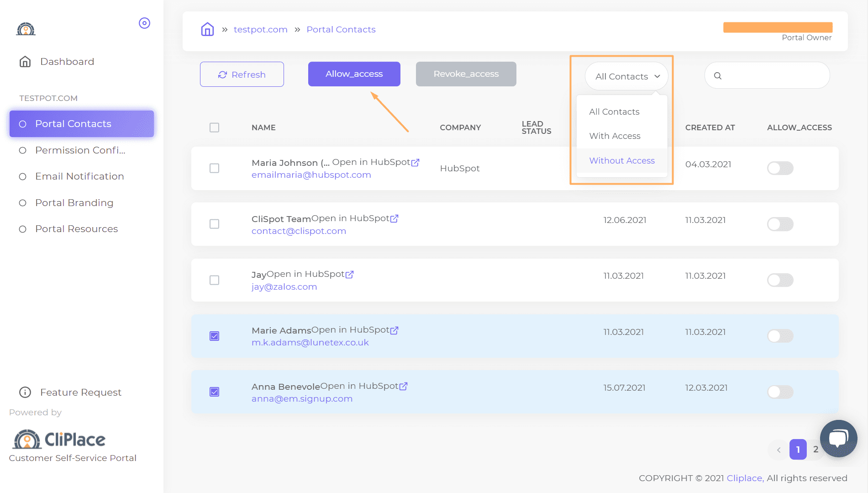Click the target icon in sidebar header
Viewport: 868px width, 493px height.
tap(144, 23)
